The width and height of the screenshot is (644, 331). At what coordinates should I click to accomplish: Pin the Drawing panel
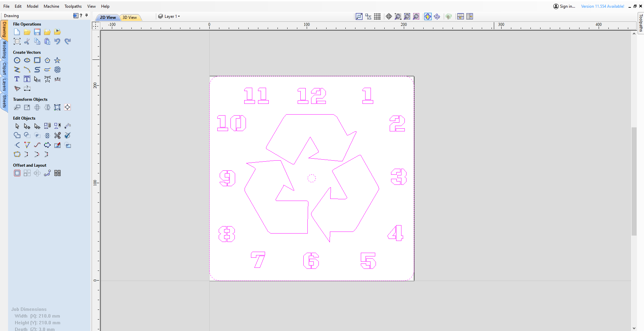click(x=87, y=15)
